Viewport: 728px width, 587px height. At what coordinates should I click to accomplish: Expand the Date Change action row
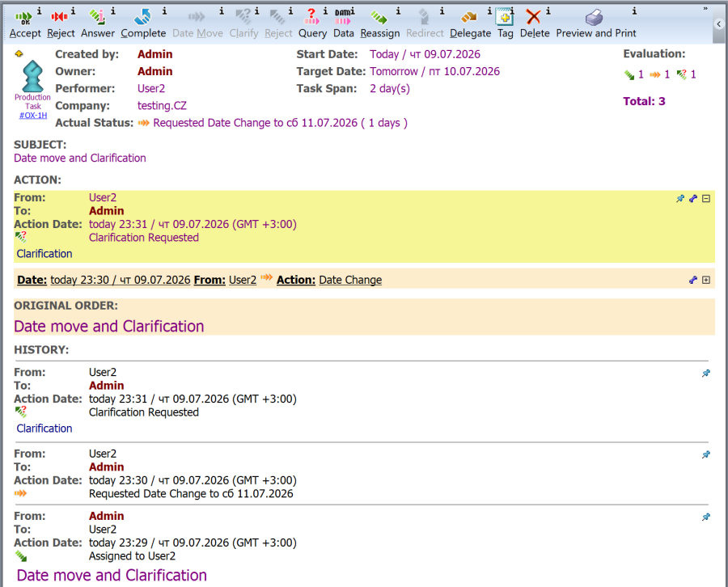tap(705, 280)
